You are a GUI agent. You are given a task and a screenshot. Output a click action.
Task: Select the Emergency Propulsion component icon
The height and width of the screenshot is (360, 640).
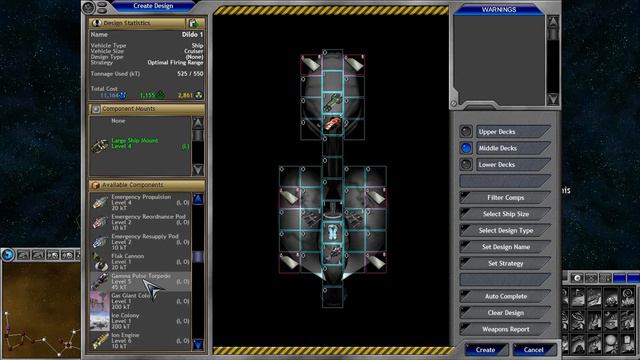tap(100, 202)
